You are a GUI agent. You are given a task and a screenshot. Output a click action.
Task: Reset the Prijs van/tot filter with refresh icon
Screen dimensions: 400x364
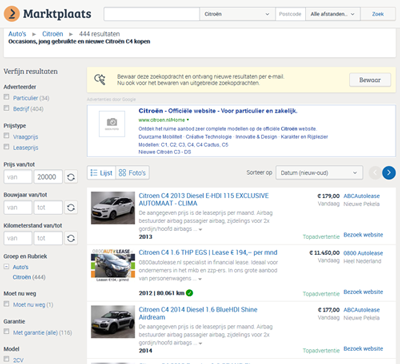pos(71,177)
